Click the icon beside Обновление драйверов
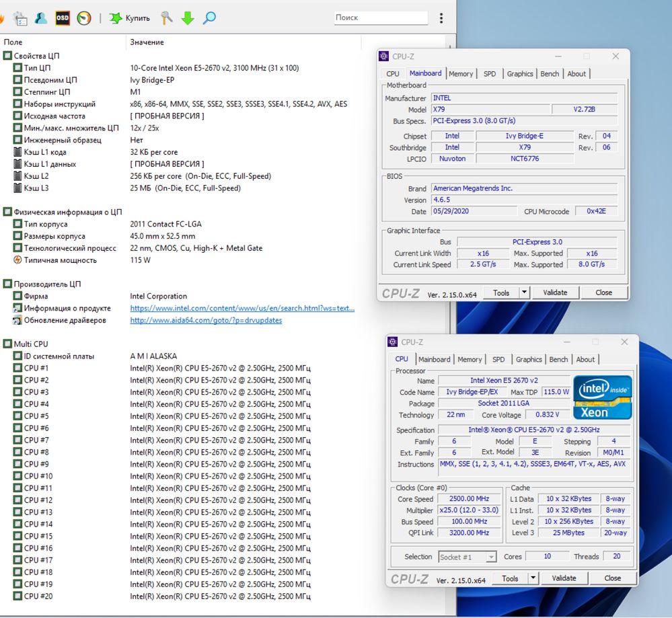 (x=17, y=319)
